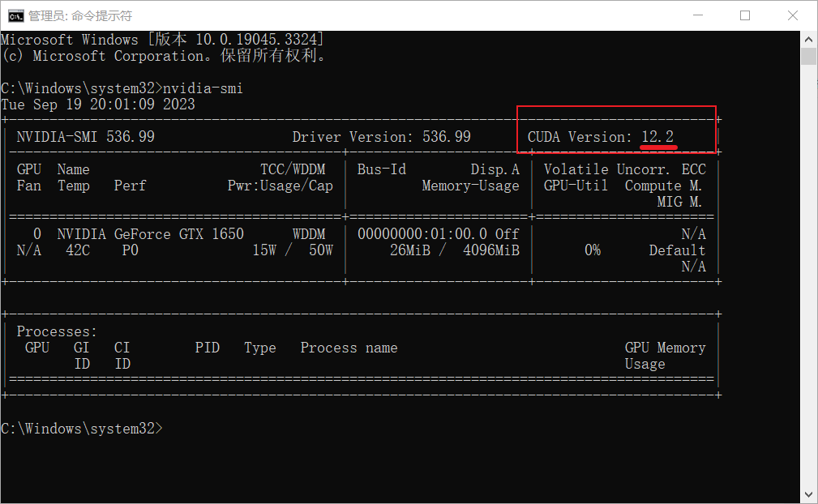
Task: Click the 'Type' column header
Action: (259, 348)
